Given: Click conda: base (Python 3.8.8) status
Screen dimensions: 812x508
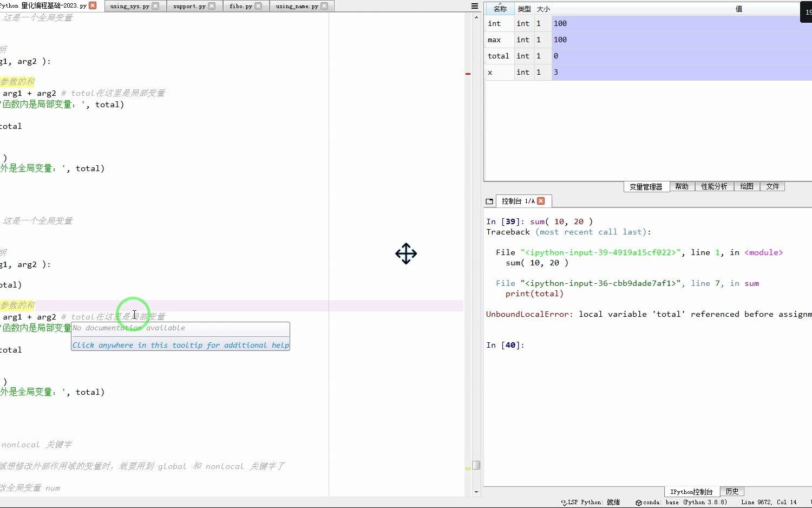Looking at the screenshot, I should [x=685, y=503].
